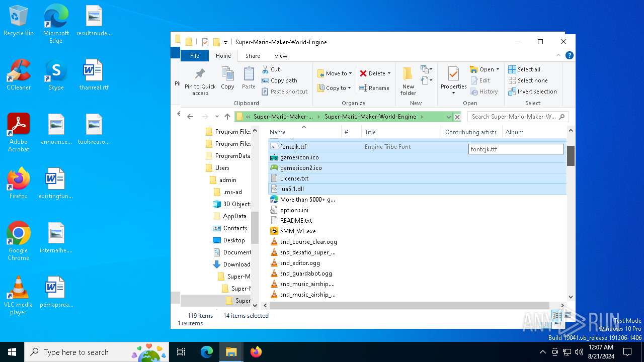Click Copy path in ribbon
Screen dimensions: 644x362
(x=279, y=80)
